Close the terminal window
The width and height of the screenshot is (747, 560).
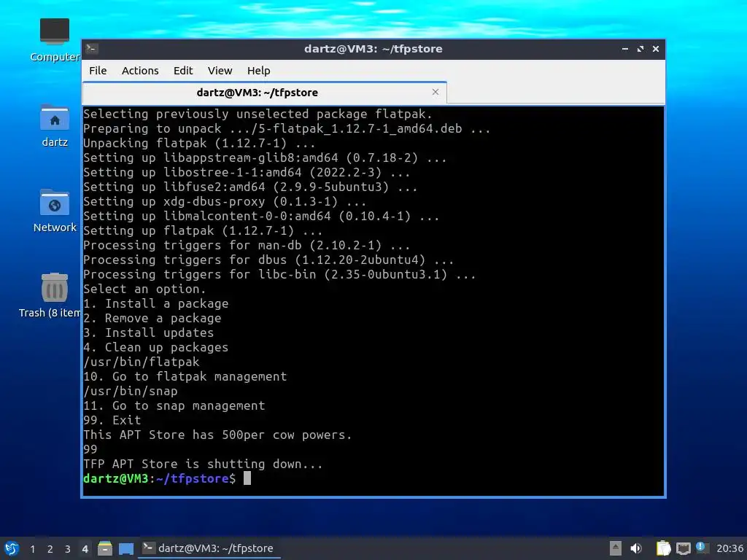[x=656, y=49]
